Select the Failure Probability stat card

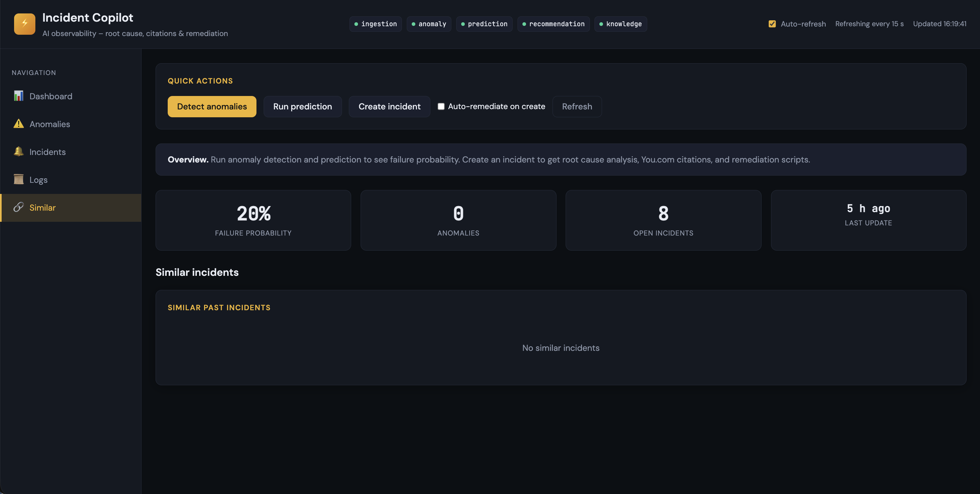(253, 220)
